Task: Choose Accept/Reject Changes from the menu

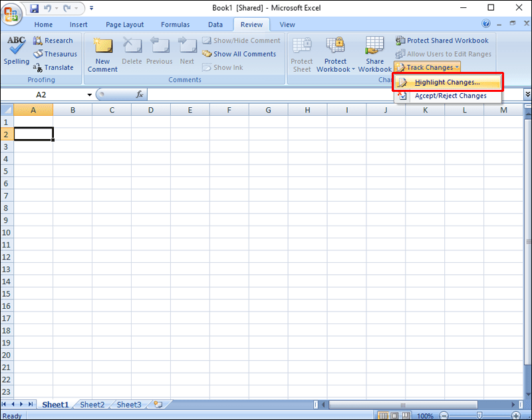Action: (x=448, y=96)
